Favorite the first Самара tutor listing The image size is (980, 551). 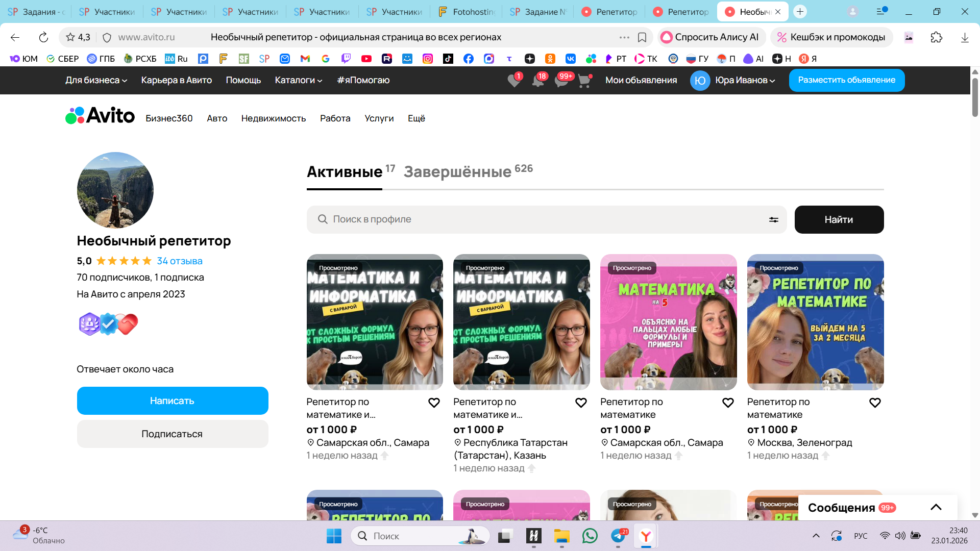tap(434, 403)
